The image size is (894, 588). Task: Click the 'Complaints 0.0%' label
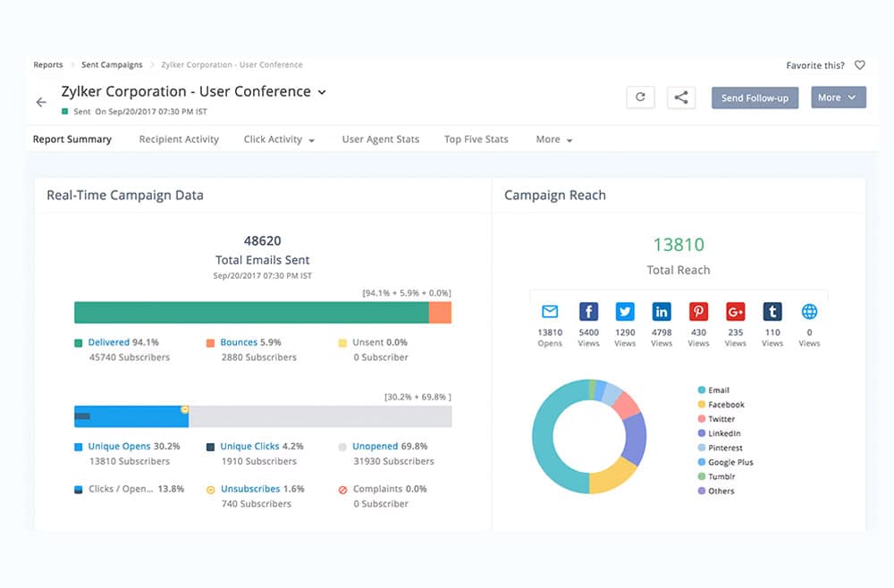tap(390, 489)
